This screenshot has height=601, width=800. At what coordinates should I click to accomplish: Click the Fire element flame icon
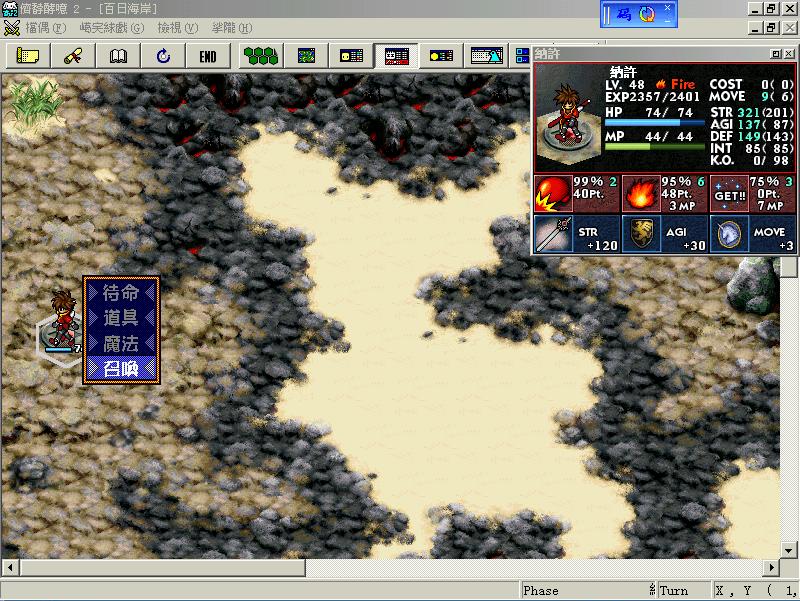[x=660, y=84]
